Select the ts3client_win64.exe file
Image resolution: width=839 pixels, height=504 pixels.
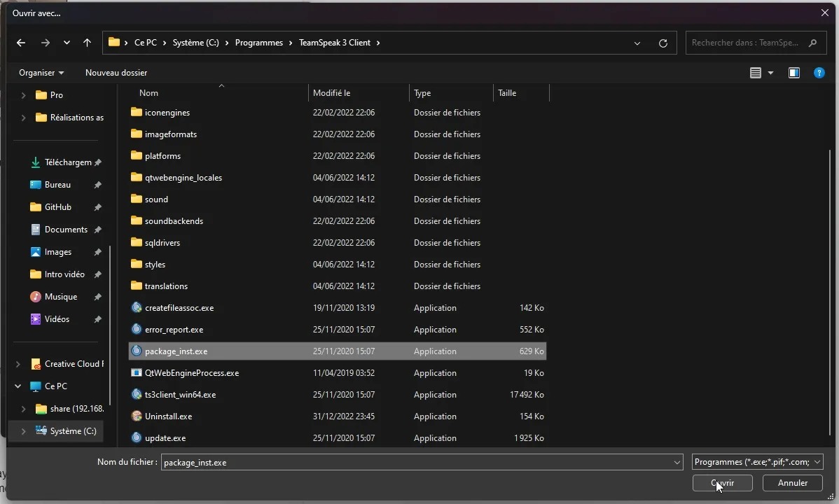coord(180,395)
